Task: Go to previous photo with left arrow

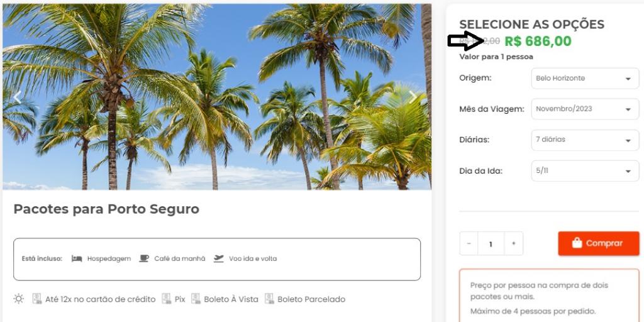Action: tap(17, 97)
